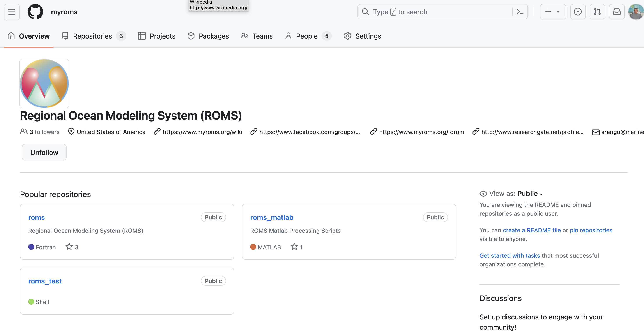This screenshot has height=331, width=644.
Task: Click the eye icon beside View as
Action: point(483,194)
